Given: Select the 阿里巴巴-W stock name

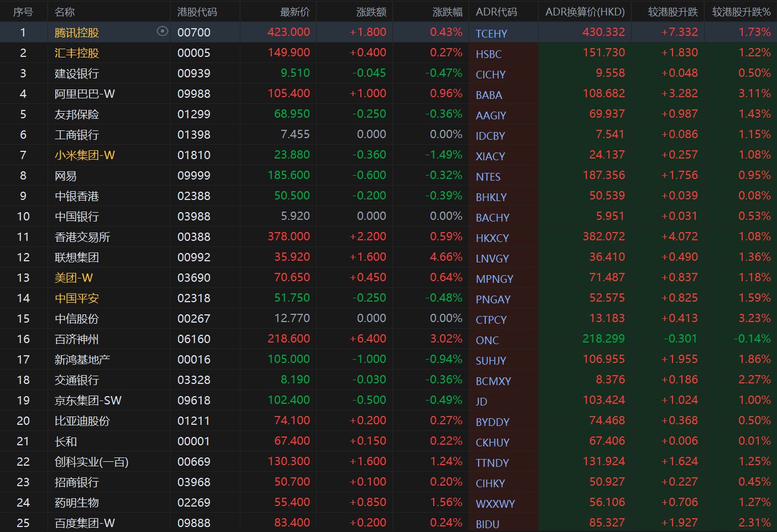Looking at the screenshot, I should tap(85, 94).
